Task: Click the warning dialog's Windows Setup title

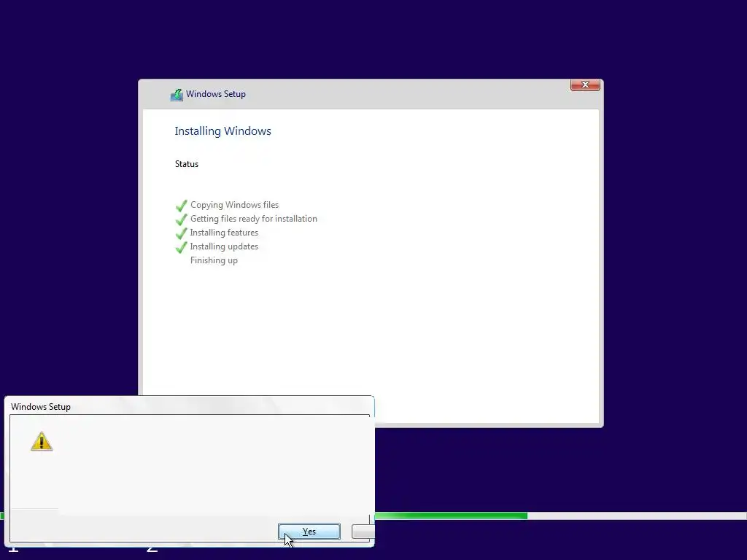Action: pos(41,407)
